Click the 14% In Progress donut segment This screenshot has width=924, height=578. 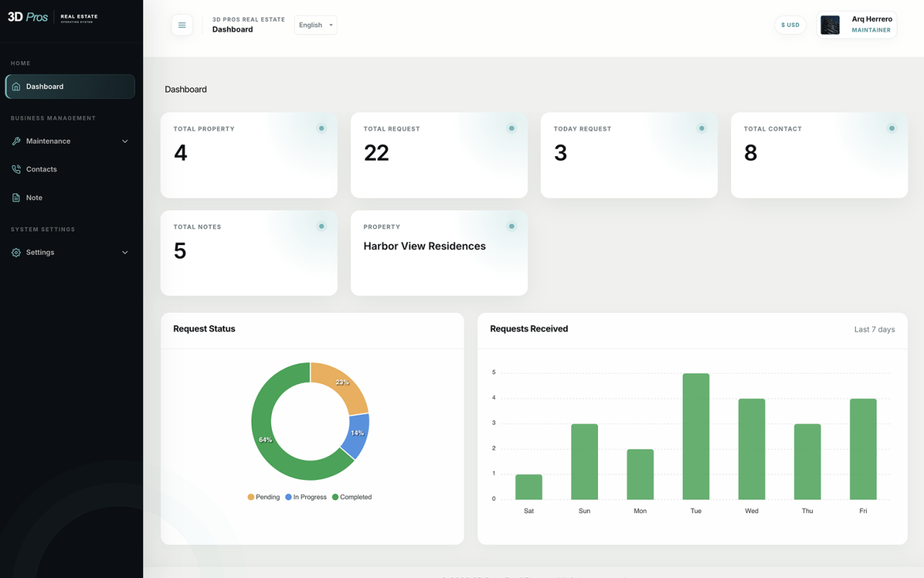coord(357,434)
